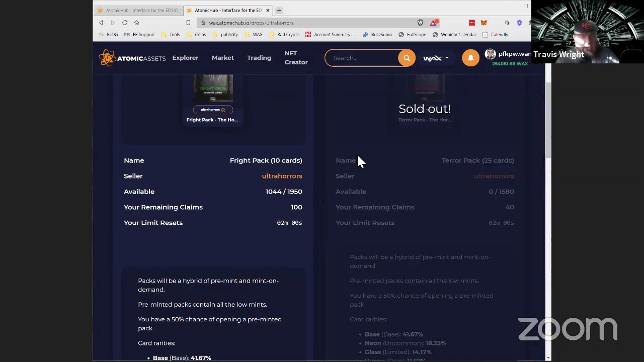Switch to the first AtomicHub browser tab
This screenshot has height=362, width=644.
(x=137, y=10)
